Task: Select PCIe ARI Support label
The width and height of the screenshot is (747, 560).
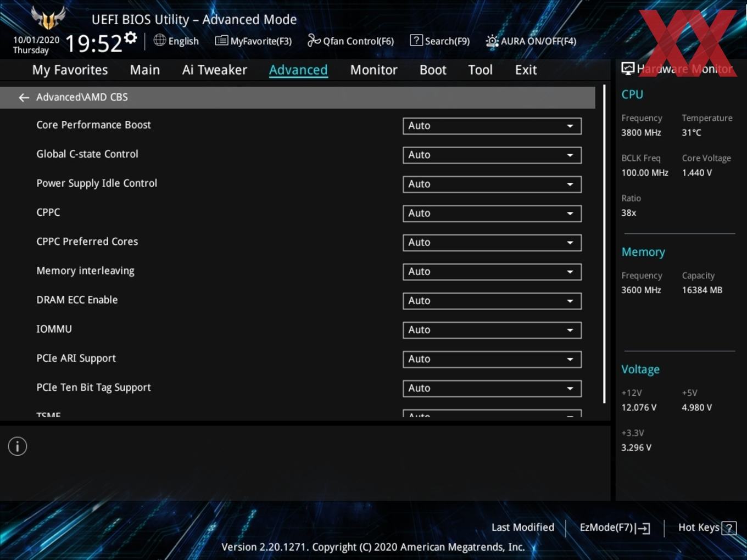Action: point(76,359)
